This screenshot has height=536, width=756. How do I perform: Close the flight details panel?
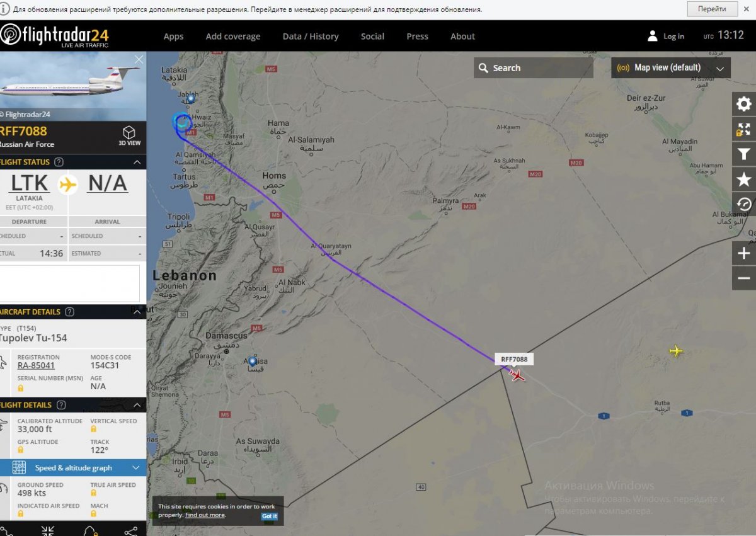point(139,59)
